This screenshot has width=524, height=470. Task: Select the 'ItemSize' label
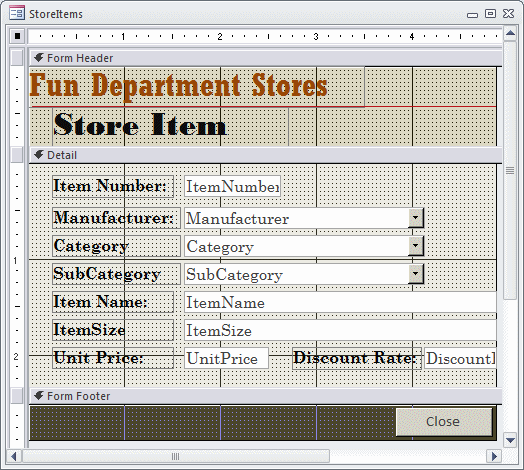113,330
